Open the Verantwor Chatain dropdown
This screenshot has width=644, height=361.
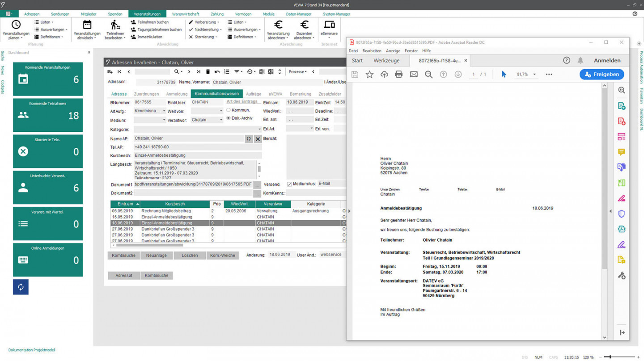point(220,120)
